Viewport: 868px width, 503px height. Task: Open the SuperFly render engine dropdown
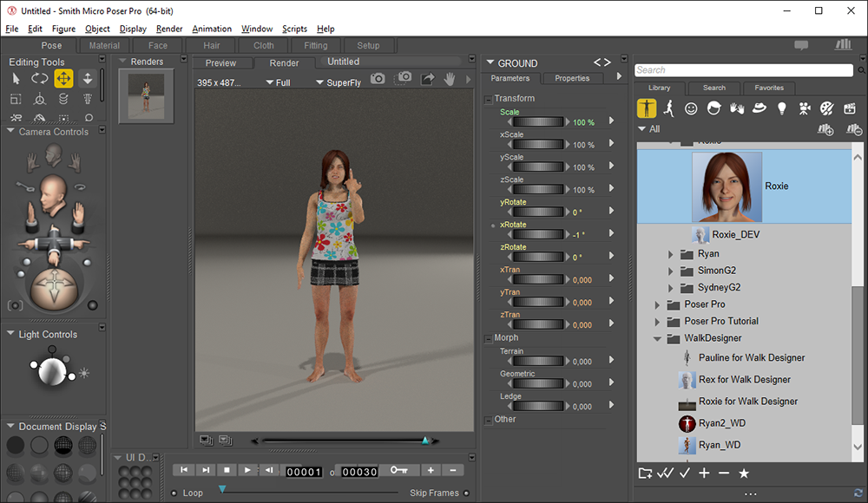338,82
